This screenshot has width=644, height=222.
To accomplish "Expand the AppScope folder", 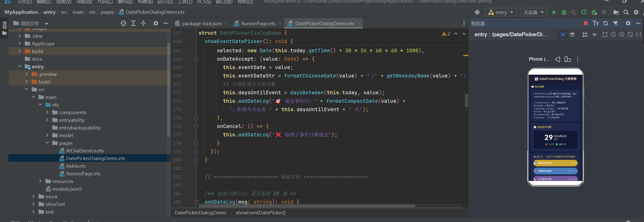I will click(x=20, y=44).
